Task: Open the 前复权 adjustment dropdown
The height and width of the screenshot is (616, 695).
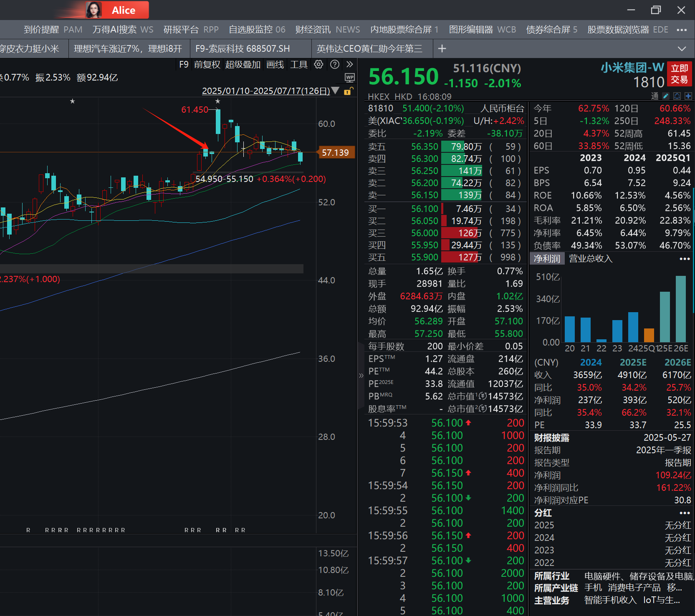Action: pos(207,64)
